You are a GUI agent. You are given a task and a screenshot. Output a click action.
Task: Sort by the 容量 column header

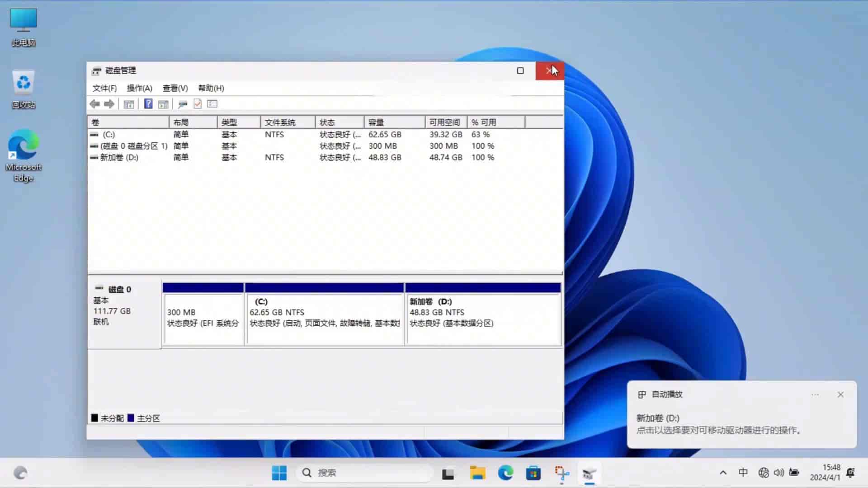pyautogui.click(x=395, y=122)
